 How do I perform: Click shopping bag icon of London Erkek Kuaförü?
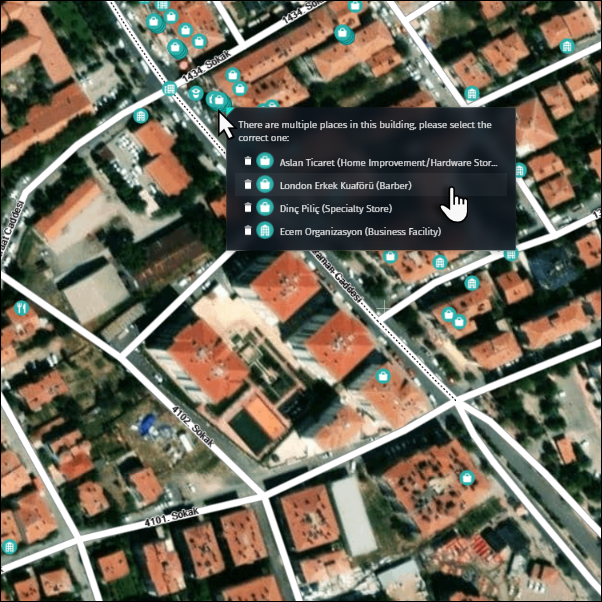[x=265, y=184]
